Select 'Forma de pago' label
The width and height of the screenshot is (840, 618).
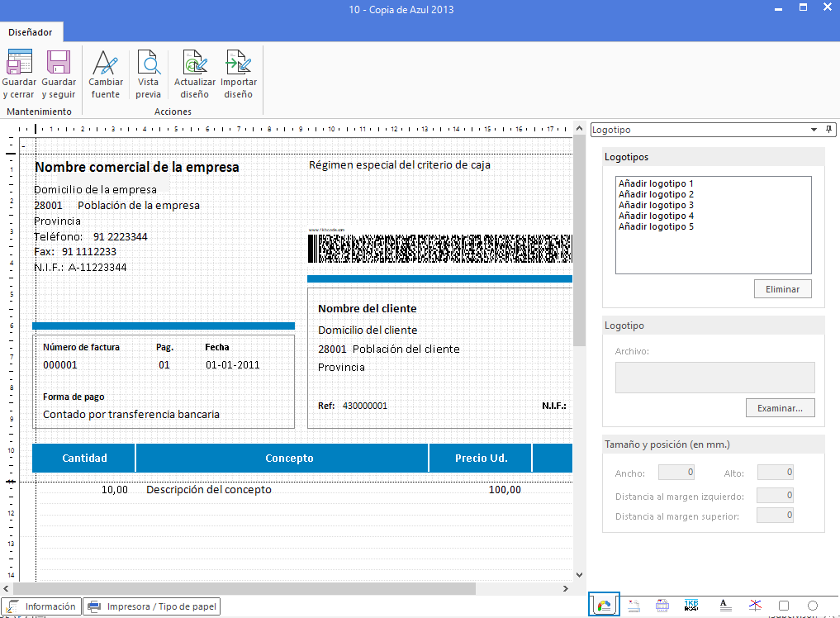point(74,397)
